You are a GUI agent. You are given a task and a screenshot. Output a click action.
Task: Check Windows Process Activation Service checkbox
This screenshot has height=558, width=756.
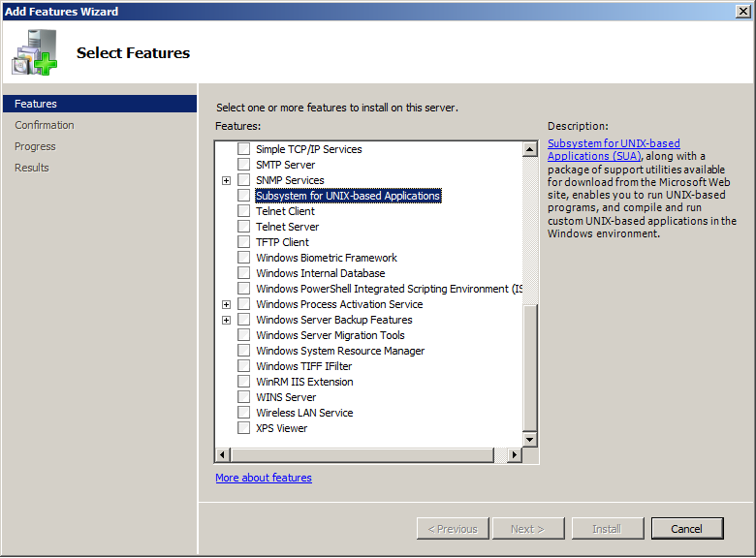[x=244, y=303]
